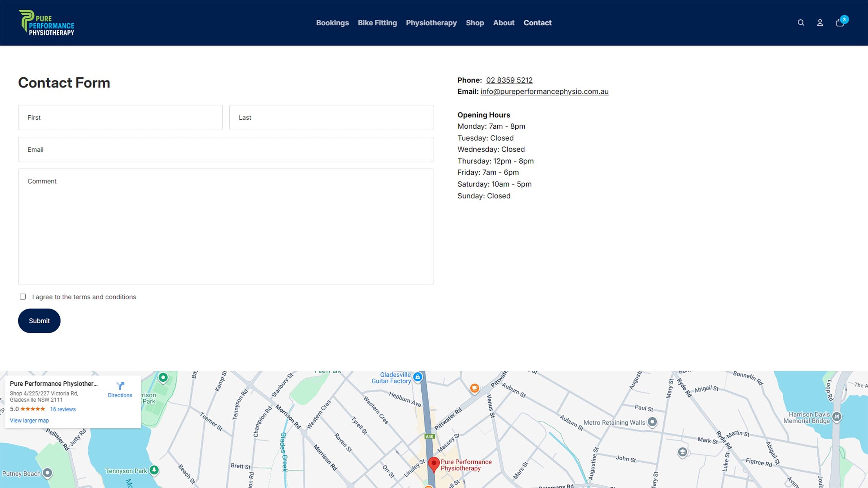Focus the Comment text area
The width and height of the screenshot is (868, 488).
click(226, 227)
